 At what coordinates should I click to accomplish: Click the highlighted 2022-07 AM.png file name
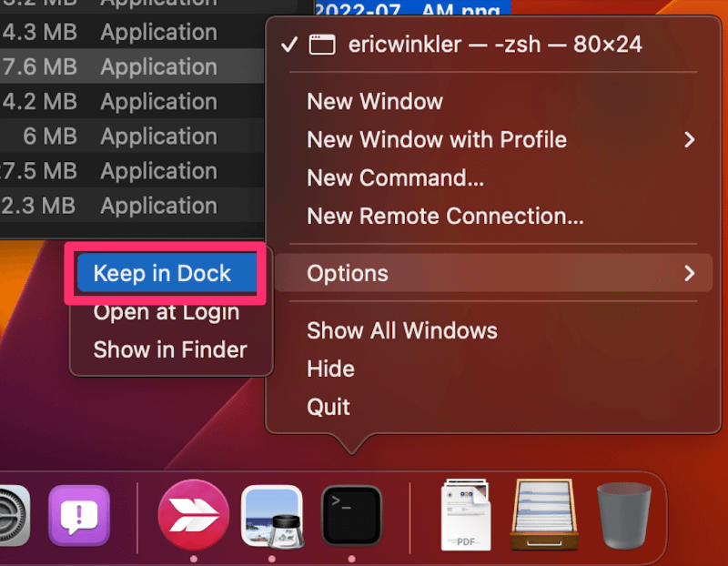point(413,7)
